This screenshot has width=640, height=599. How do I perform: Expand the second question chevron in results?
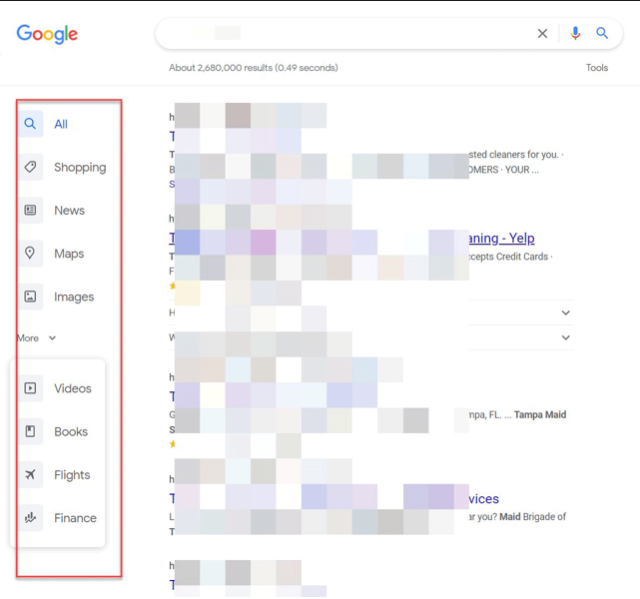point(565,338)
